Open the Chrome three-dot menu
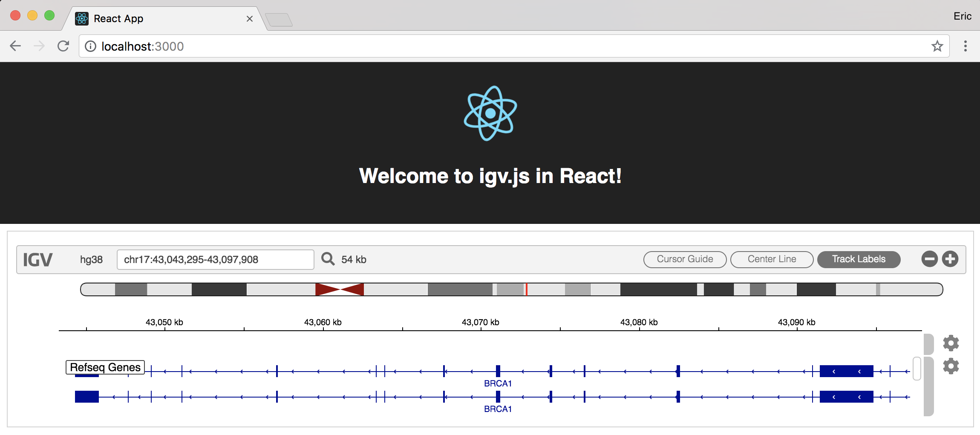This screenshot has height=435, width=980. (x=966, y=46)
